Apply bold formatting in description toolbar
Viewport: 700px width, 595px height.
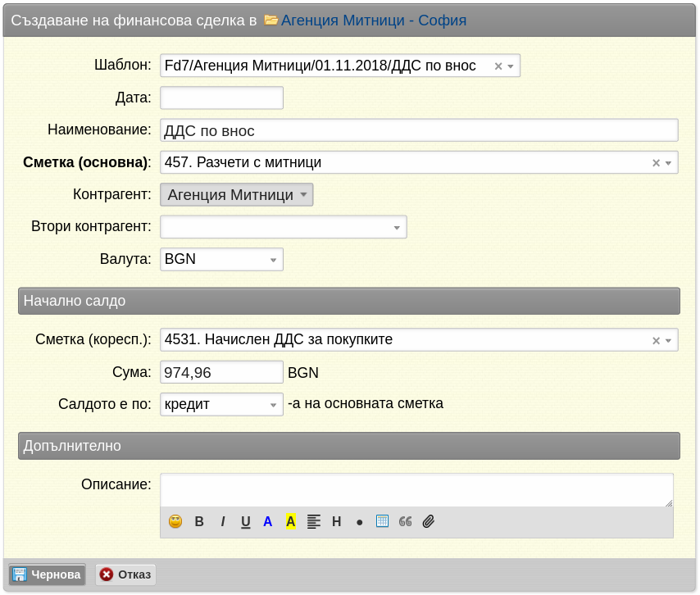pyautogui.click(x=199, y=521)
